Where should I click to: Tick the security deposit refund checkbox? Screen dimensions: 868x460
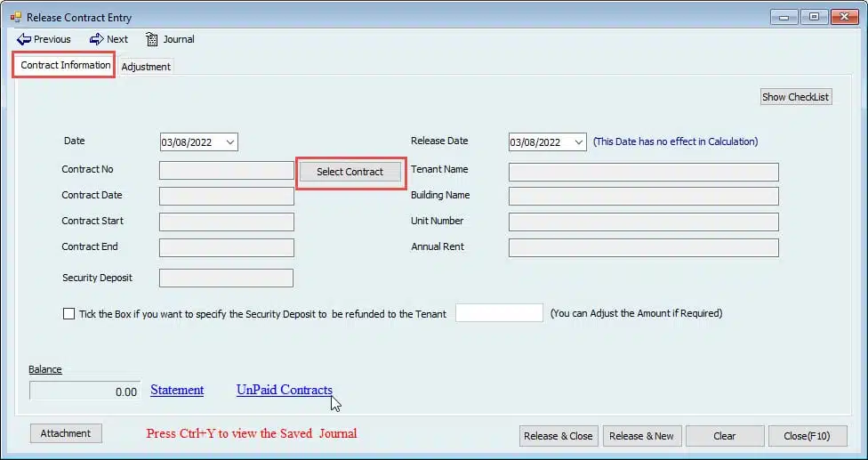[x=68, y=314]
